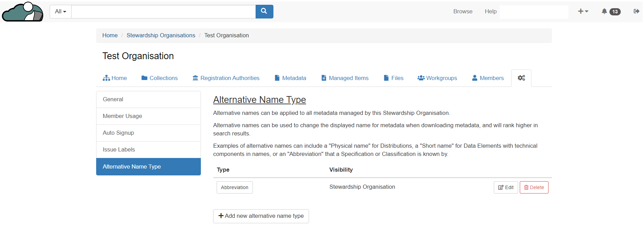Select Issue Labels in the sidebar

119,149
